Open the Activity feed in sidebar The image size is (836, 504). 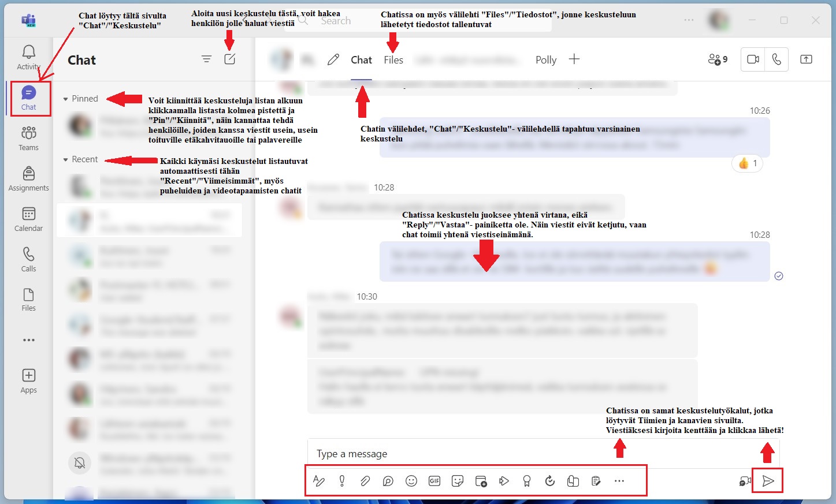coord(28,57)
